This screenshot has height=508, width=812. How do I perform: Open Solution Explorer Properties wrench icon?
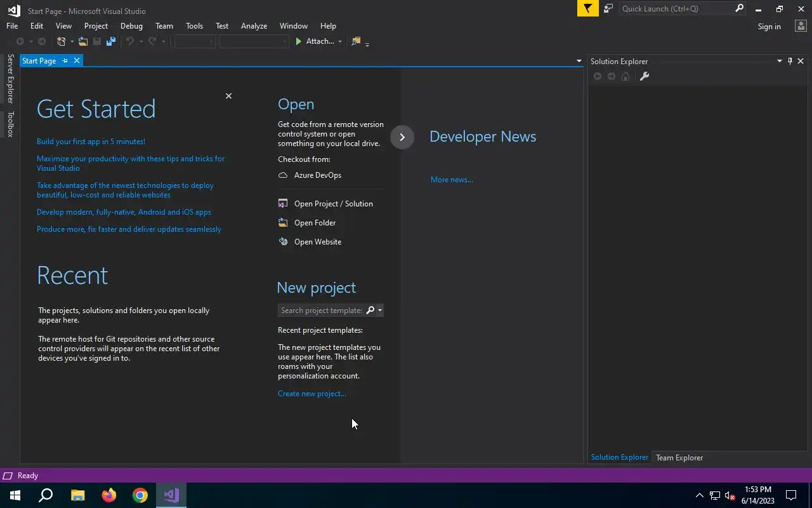click(x=644, y=76)
